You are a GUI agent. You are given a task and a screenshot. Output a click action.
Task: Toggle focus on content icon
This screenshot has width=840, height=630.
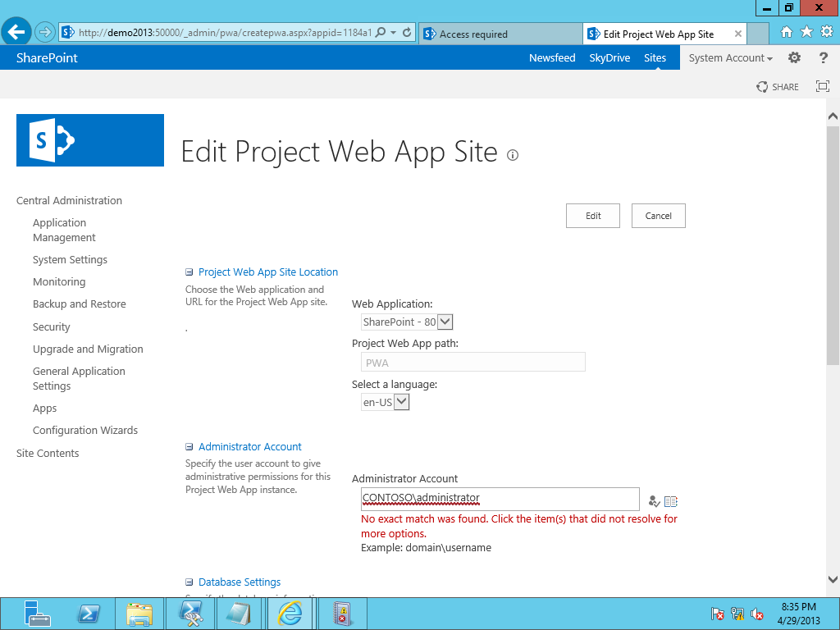click(823, 86)
